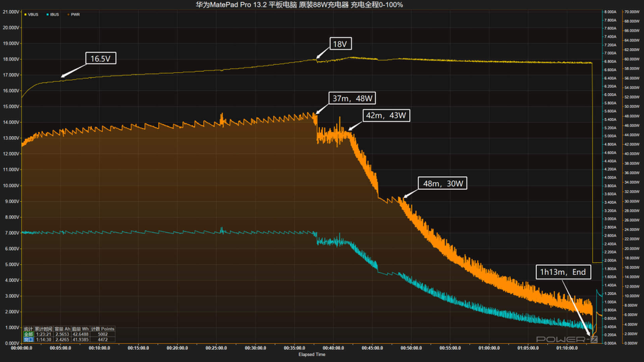644x362 pixels.
Task: Click the 00:55:00.0 time axis tick
Action: point(450,348)
